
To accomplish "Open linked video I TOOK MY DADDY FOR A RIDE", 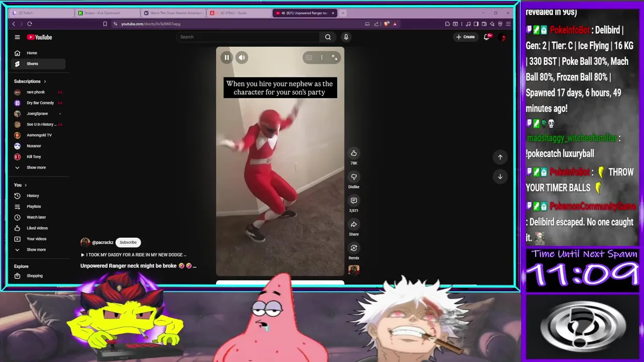I will coord(133,255).
